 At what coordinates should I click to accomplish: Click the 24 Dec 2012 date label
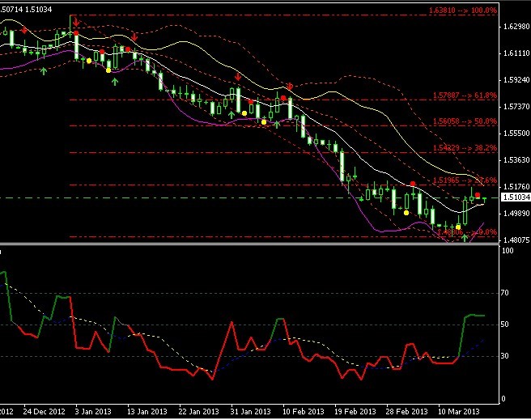tap(44, 412)
